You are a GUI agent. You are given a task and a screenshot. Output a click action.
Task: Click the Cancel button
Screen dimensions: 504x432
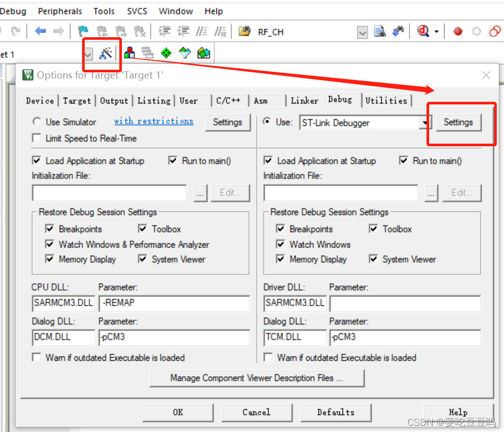click(257, 412)
